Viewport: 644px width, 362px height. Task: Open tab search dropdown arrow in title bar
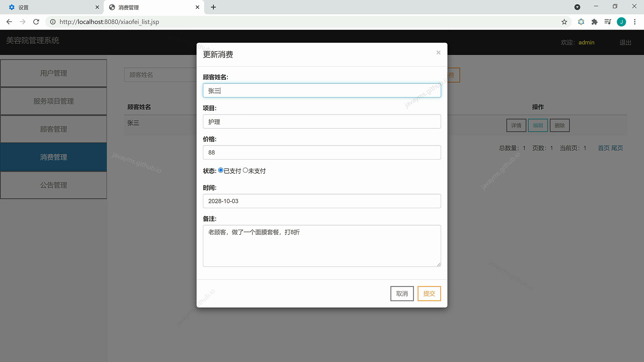pyautogui.click(x=577, y=7)
